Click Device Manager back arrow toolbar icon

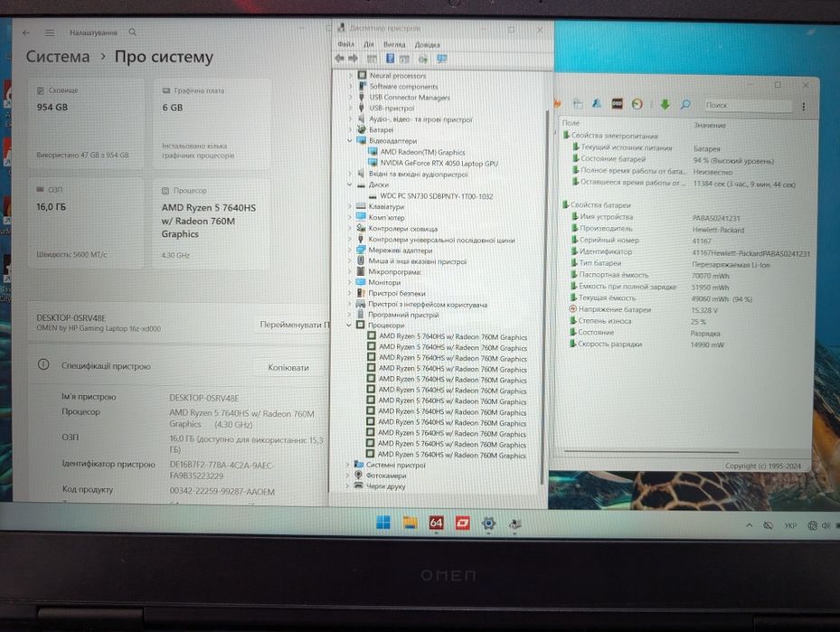(x=340, y=59)
